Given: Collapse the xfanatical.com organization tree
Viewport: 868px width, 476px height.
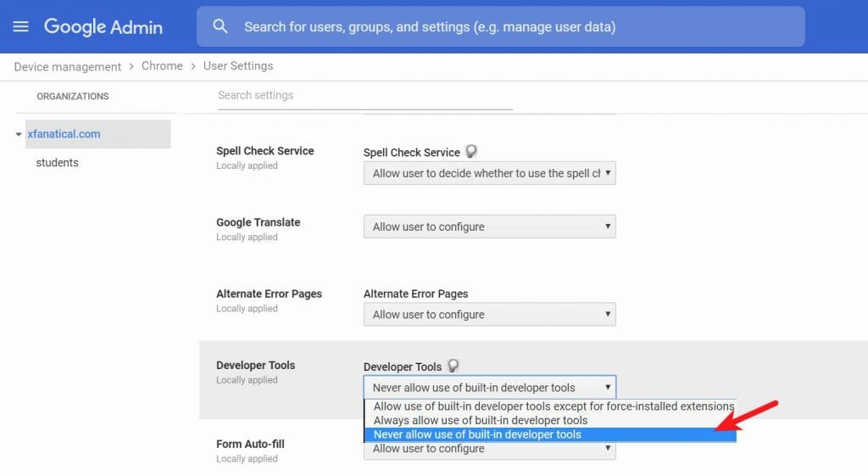Looking at the screenshot, I should click(19, 134).
